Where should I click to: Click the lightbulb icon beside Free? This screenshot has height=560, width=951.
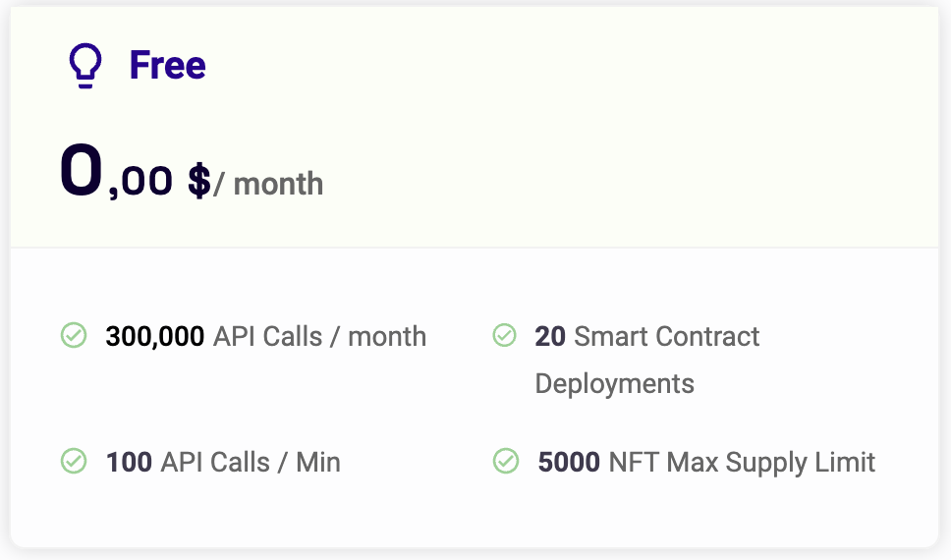(84, 67)
